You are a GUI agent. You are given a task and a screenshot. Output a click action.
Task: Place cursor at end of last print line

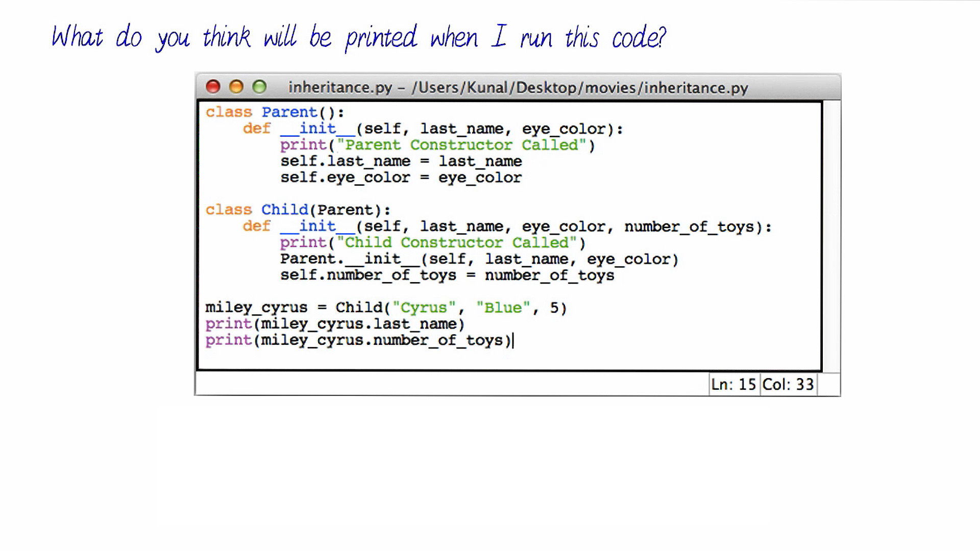coord(512,340)
